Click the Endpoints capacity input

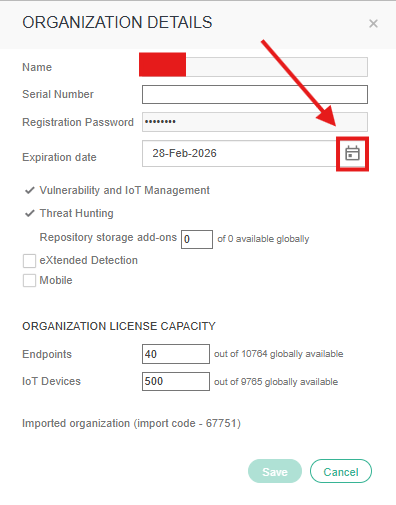[x=176, y=354]
